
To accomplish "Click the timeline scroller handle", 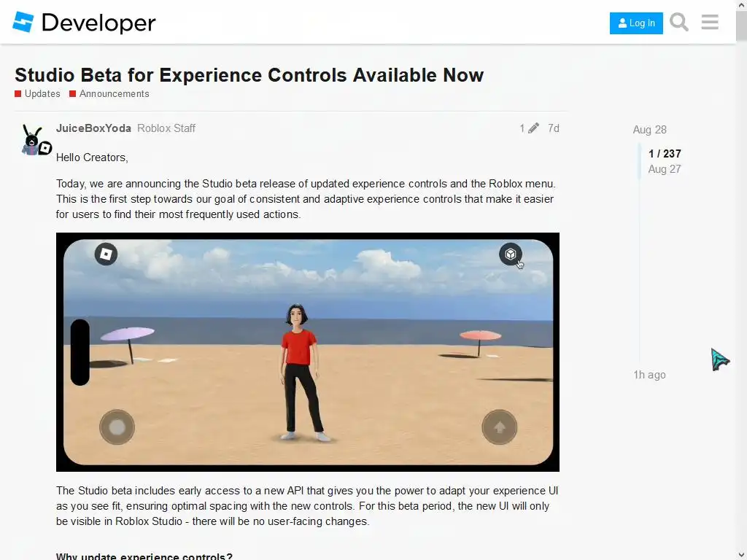I will coord(640,161).
